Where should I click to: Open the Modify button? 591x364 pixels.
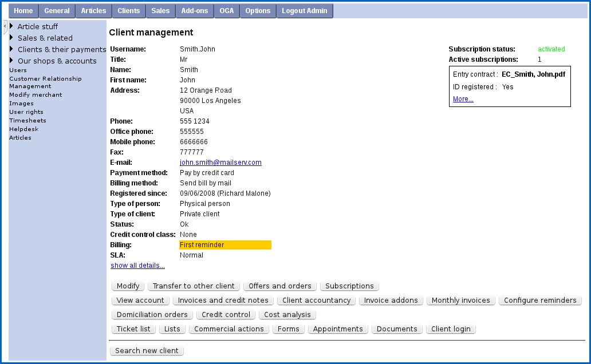(x=128, y=286)
